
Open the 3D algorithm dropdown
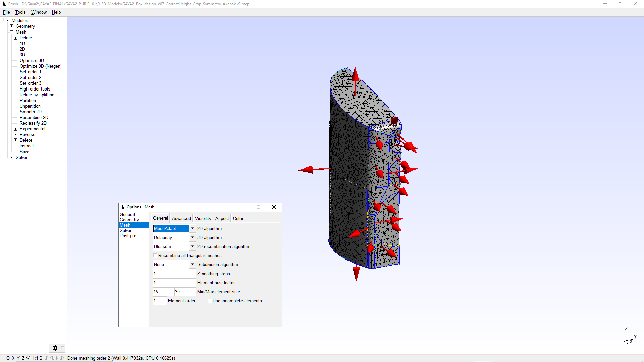coord(192,237)
